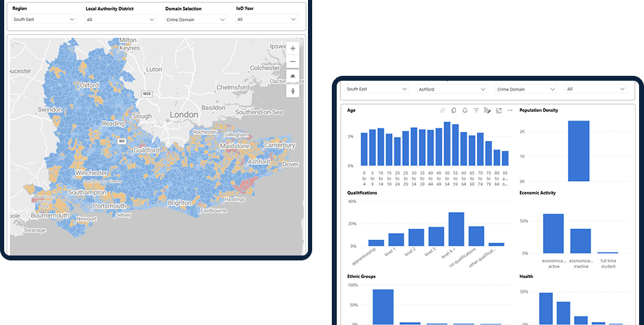The width and height of the screenshot is (644, 325).
Task: Toggle the map pitch control
Action: click(x=293, y=77)
